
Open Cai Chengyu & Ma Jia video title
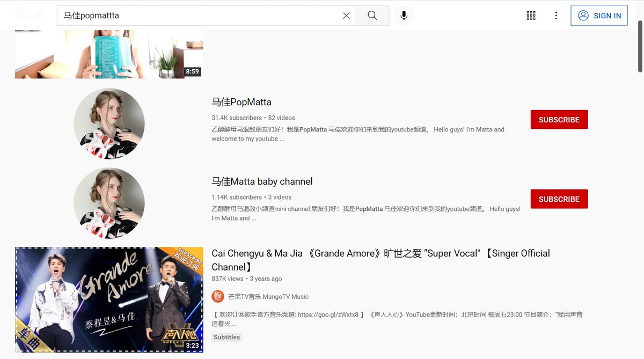(380, 260)
